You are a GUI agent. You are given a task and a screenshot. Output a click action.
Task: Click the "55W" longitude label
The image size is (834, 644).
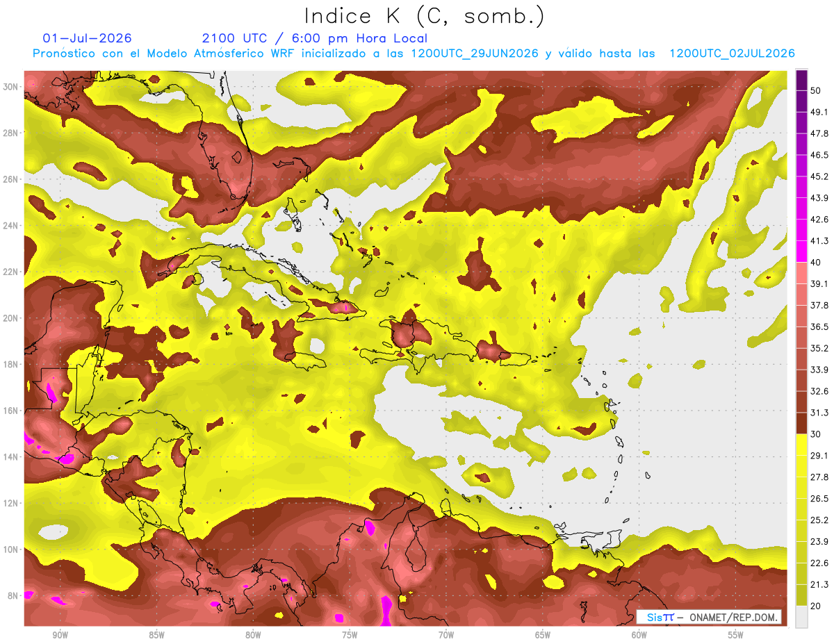[736, 636]
